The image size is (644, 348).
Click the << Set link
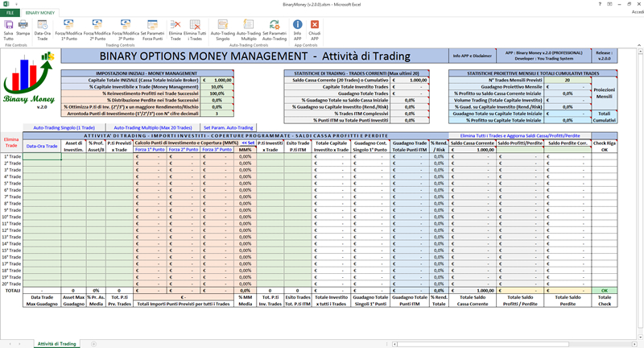point(248,143)
